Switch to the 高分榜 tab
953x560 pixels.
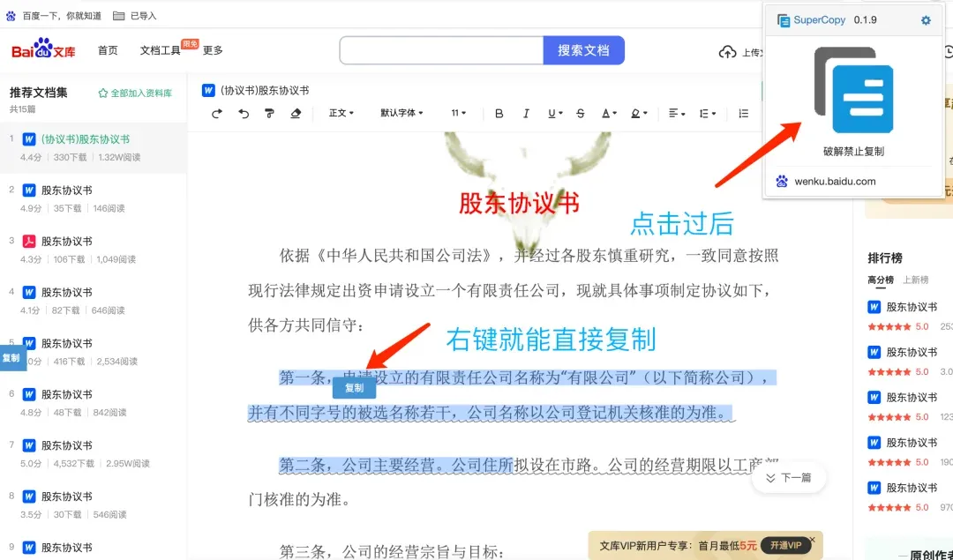point(881,280)
